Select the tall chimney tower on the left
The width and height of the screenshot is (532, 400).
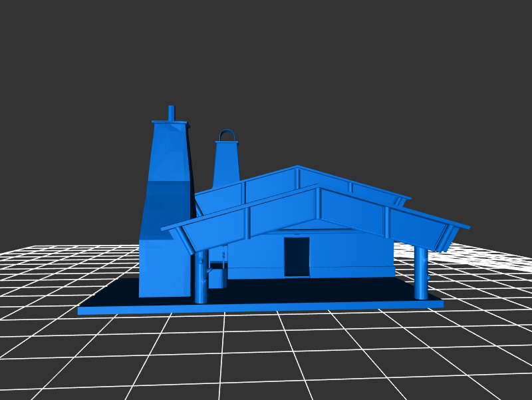pos(168,200)
